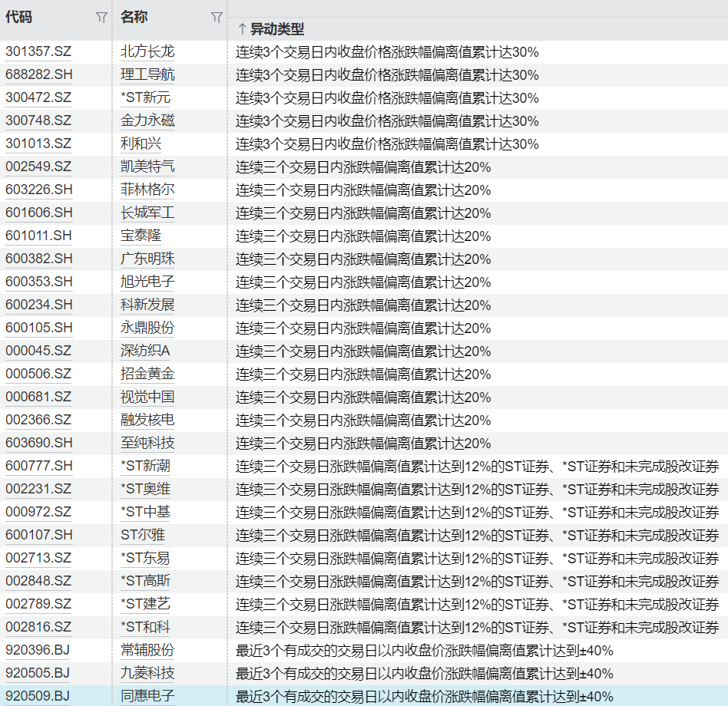Open stock code 600107.SH
728x706 pixels.
(38, 536)
